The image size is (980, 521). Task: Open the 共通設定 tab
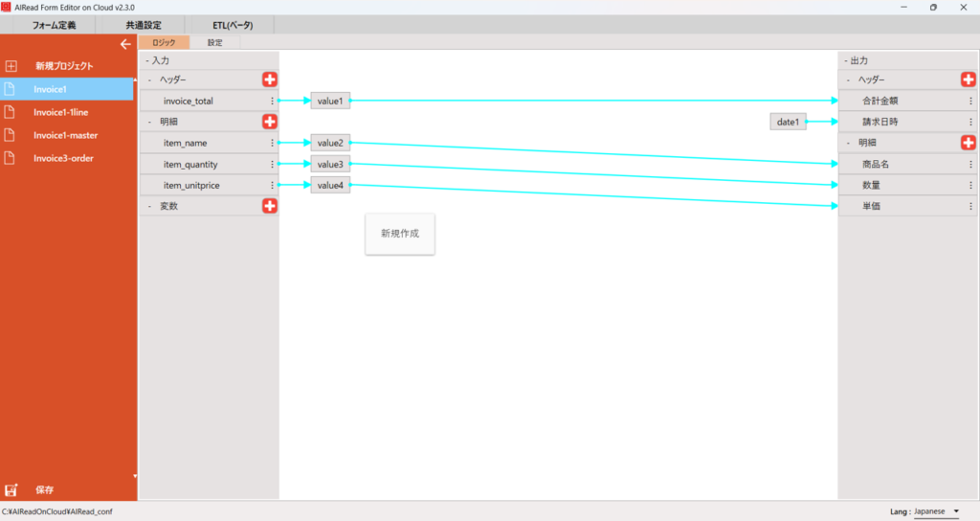click(144, 25)
